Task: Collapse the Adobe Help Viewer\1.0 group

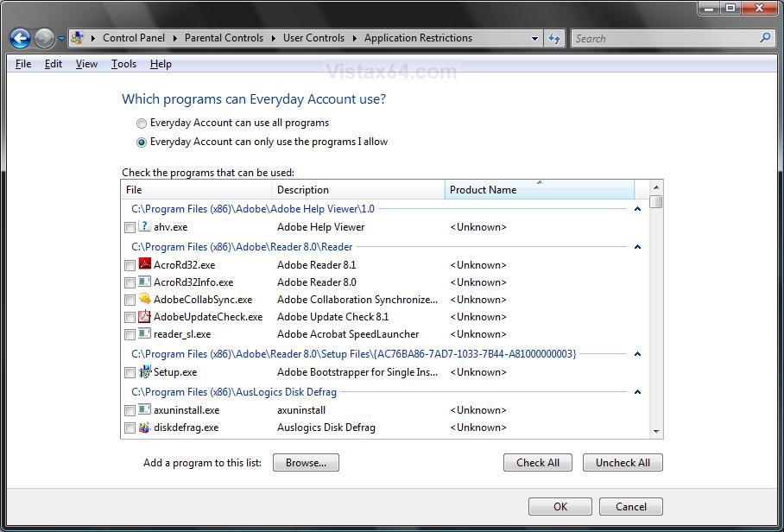Action: coord(637,208)
